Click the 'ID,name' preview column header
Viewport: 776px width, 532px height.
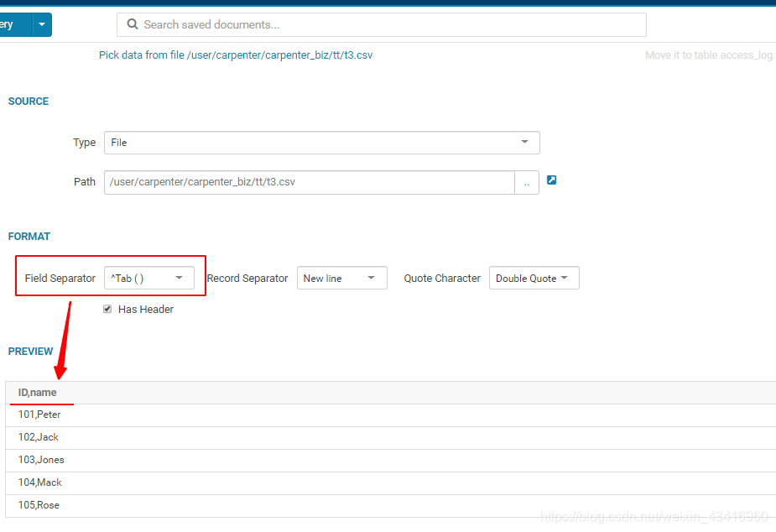point(37,393)
